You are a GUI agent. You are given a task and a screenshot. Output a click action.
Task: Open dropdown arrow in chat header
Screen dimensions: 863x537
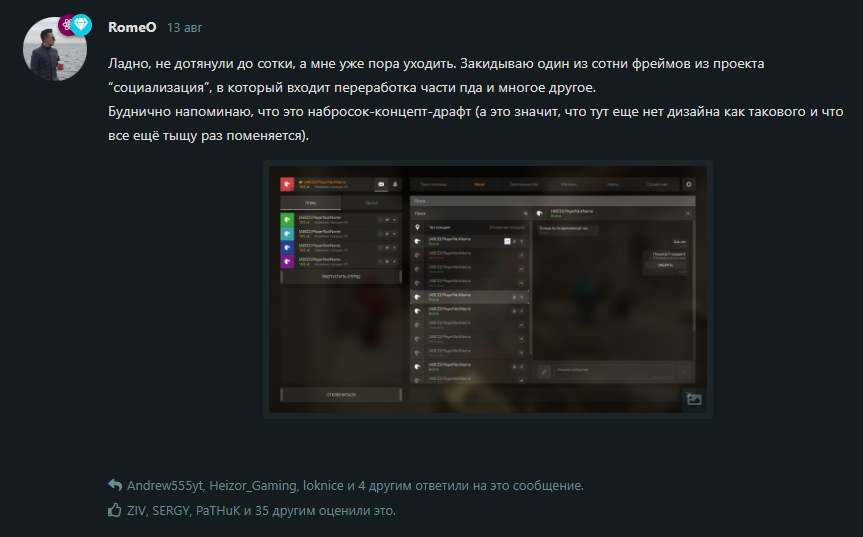[x=688, y=213]
